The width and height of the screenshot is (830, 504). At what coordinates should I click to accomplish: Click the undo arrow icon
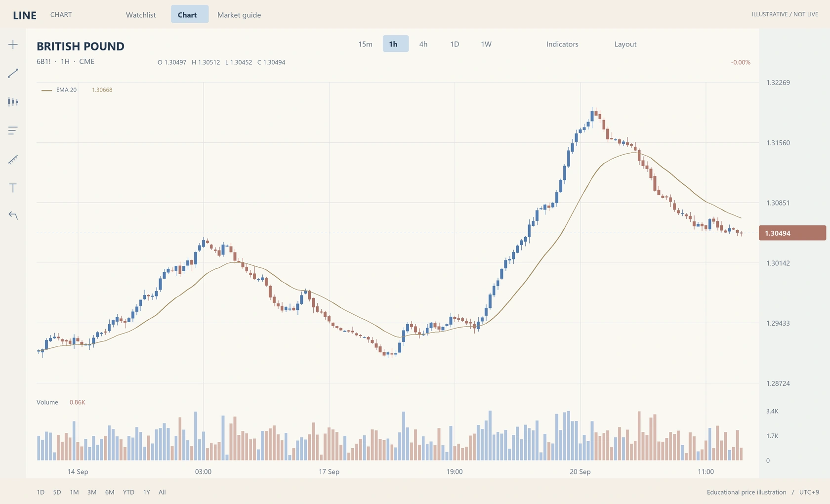(x=13, y=215)
